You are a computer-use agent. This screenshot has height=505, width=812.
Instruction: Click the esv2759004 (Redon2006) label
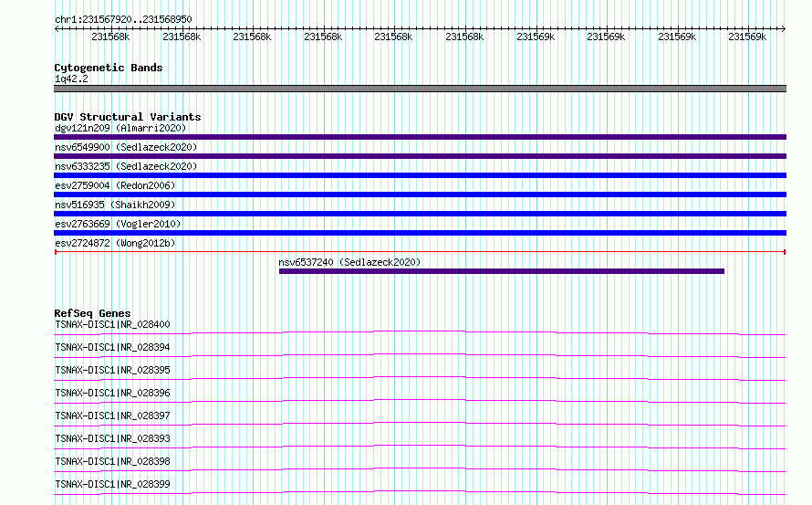pyautogui.click(x=115, y=185)
